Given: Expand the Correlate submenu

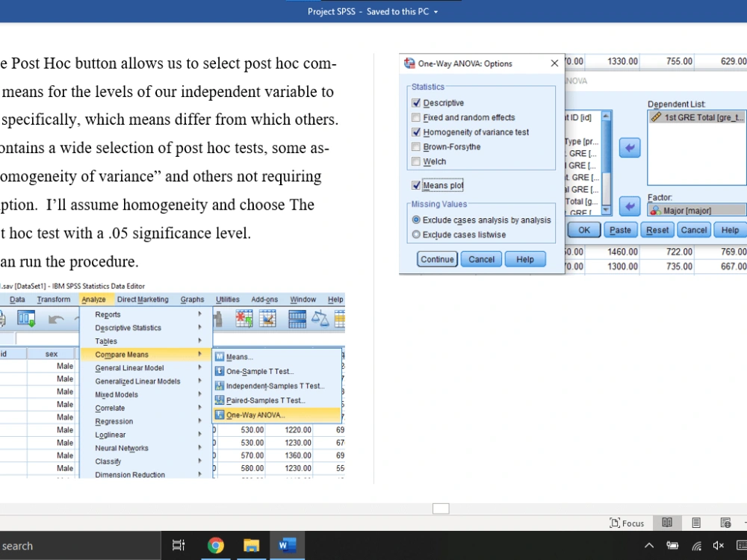Looking at the screenshot, I should coord(146,408).
